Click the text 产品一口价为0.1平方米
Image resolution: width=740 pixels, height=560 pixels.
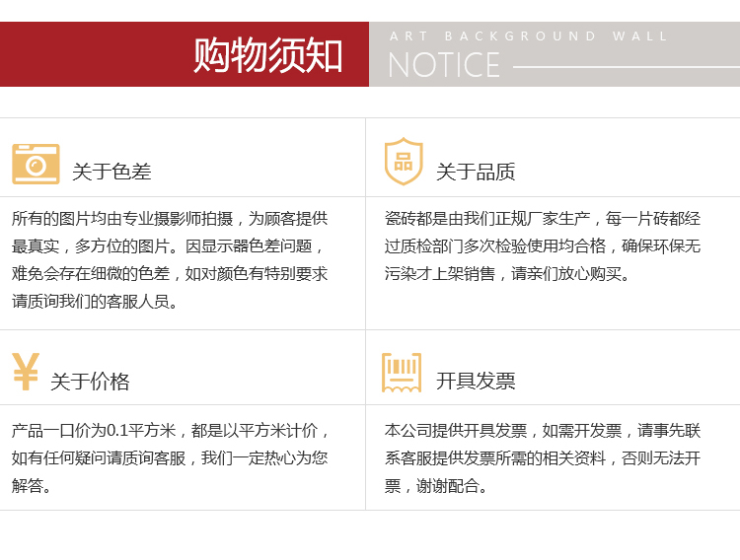tap(94, 431)
